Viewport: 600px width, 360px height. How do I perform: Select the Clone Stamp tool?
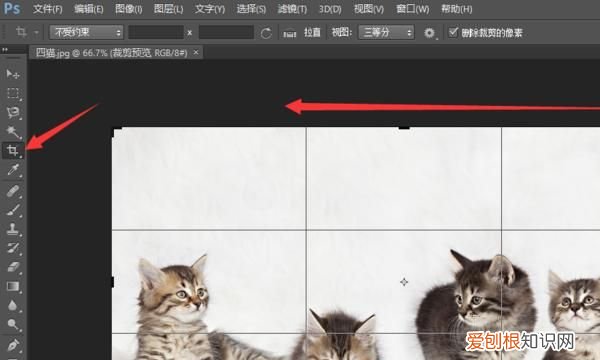13,229
